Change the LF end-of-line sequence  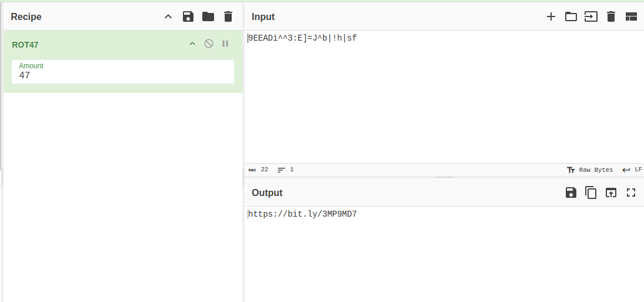coord(632,170)
